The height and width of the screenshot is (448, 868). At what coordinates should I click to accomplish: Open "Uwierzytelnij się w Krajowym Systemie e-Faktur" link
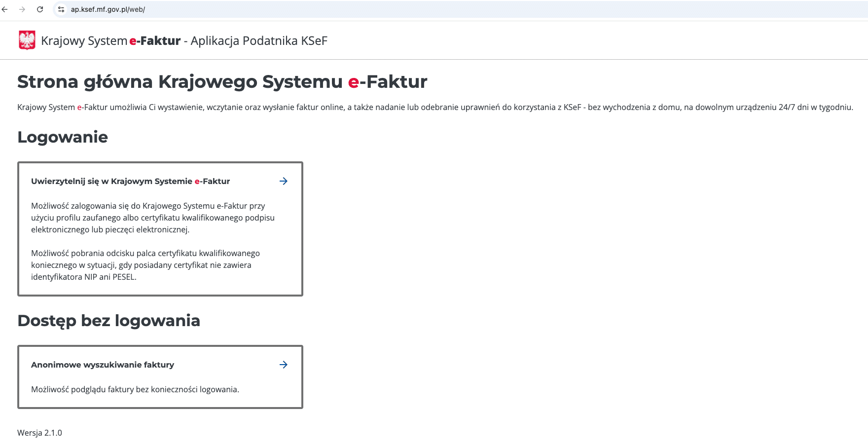pyautogui.click(x=130, y=181)
